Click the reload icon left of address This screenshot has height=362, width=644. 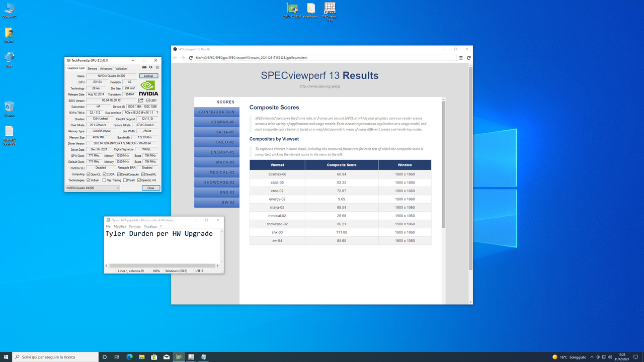[191, 58]
